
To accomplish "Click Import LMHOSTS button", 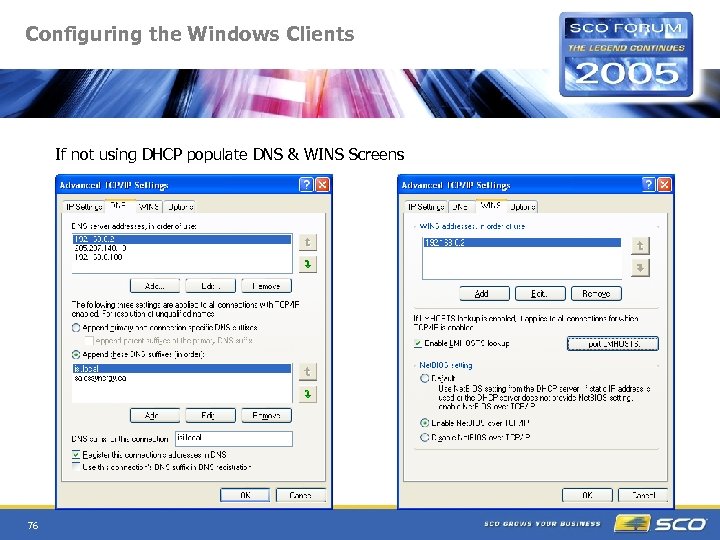I will click(613, 343).
